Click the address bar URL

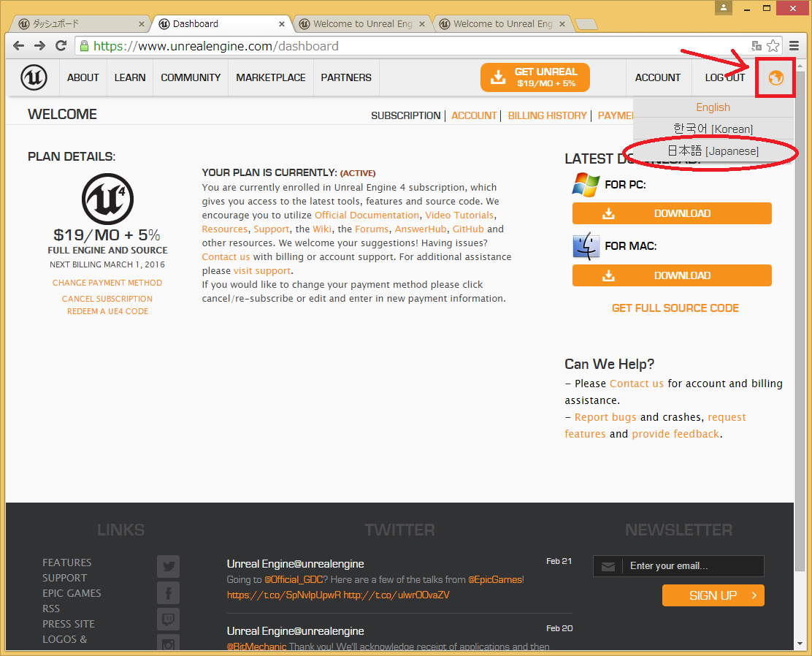pos(216,46)
